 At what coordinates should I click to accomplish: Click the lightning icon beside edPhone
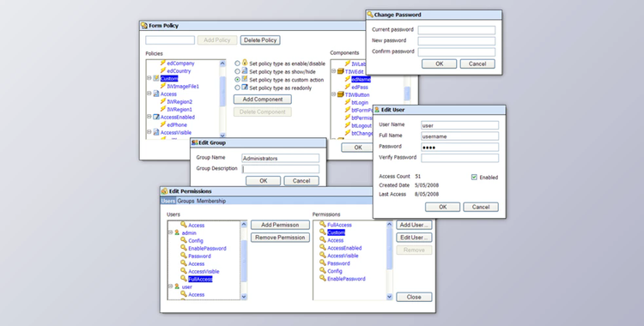pyautogui.click(x=163, y=124)
